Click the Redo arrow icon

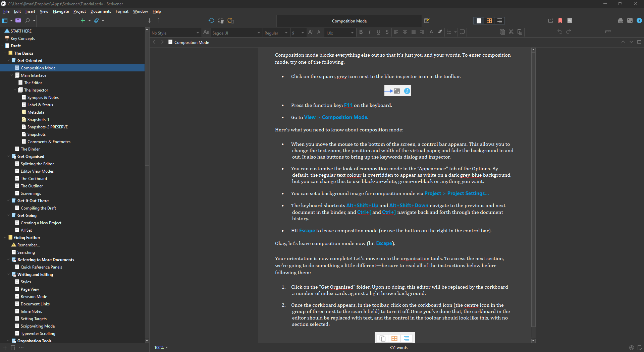(x=569, y=32)
